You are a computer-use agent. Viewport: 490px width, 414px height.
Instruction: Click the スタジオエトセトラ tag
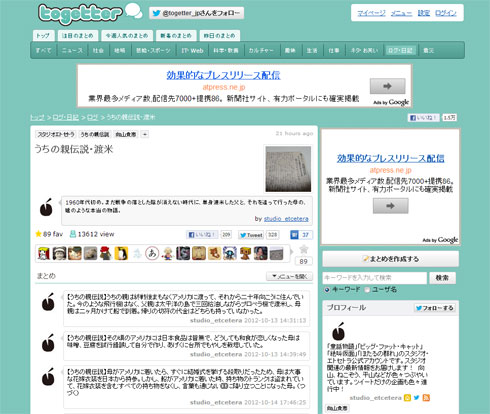coord(56,134)
